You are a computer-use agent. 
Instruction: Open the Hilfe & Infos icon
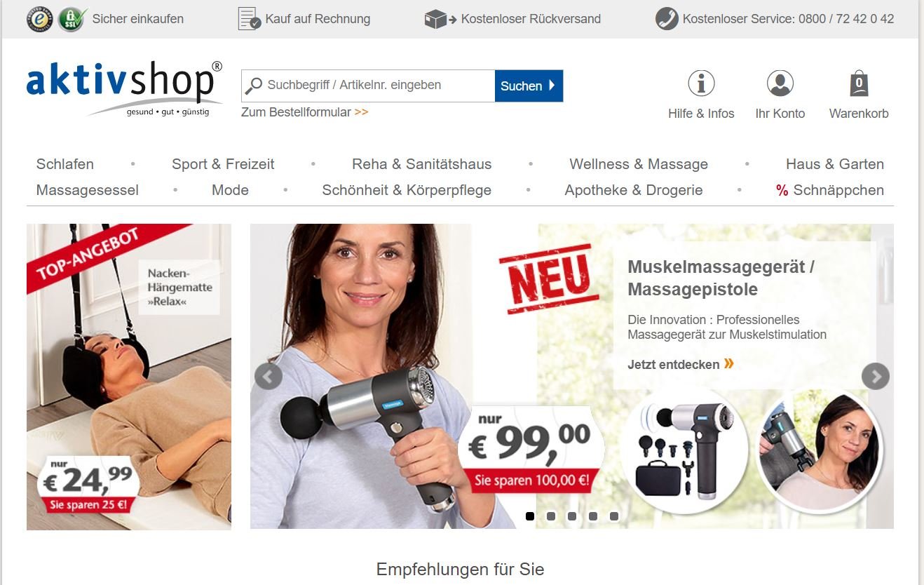pyautogui.click(x=701, y=83)
